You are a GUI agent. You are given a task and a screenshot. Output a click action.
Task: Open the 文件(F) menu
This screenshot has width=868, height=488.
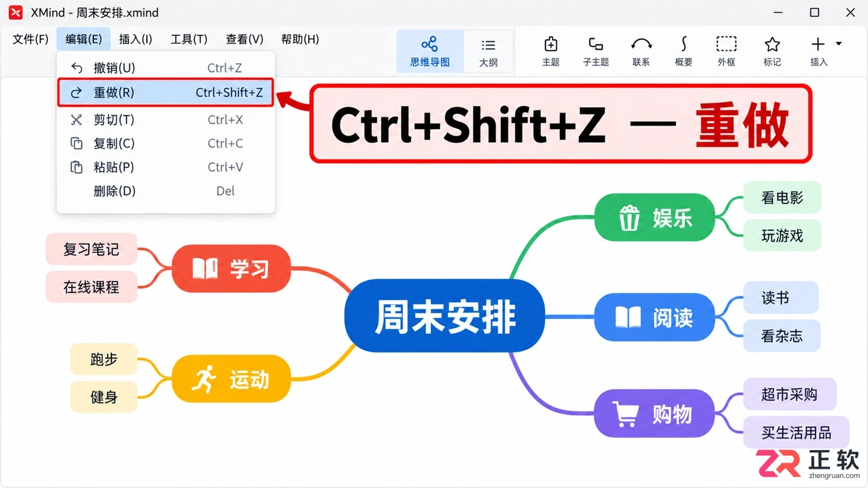click(31, 39)
